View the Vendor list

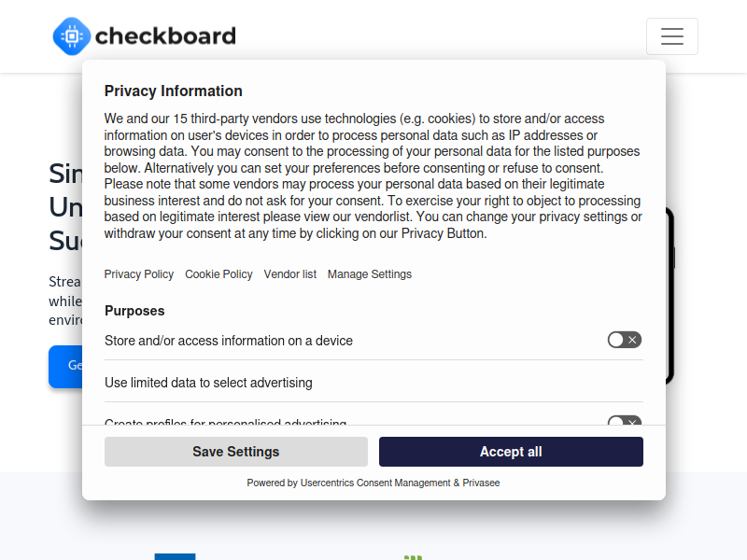[290, 274]
